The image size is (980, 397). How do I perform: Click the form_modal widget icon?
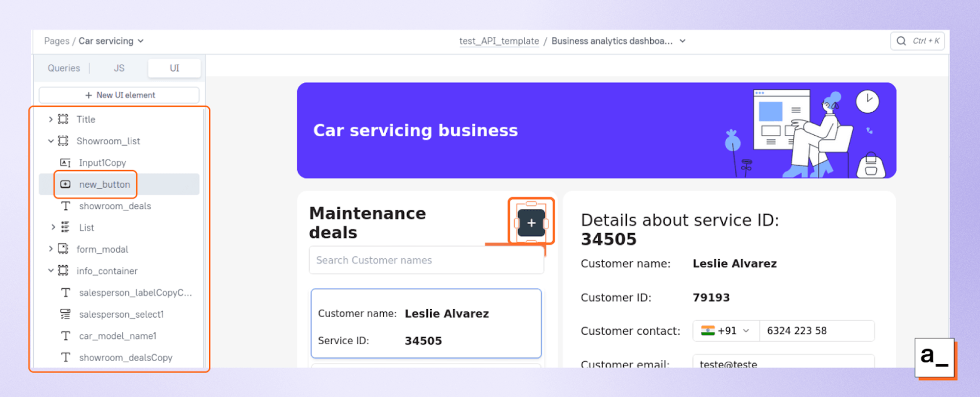(x=63, y=249)
